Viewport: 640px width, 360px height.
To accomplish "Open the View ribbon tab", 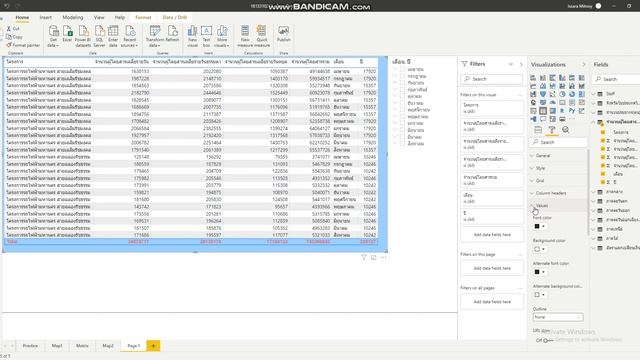I will tap(99, 18).
